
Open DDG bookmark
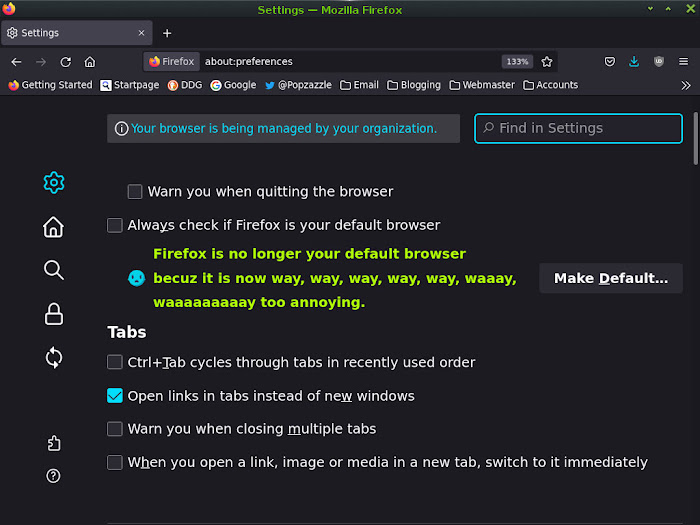pos(185,85)
